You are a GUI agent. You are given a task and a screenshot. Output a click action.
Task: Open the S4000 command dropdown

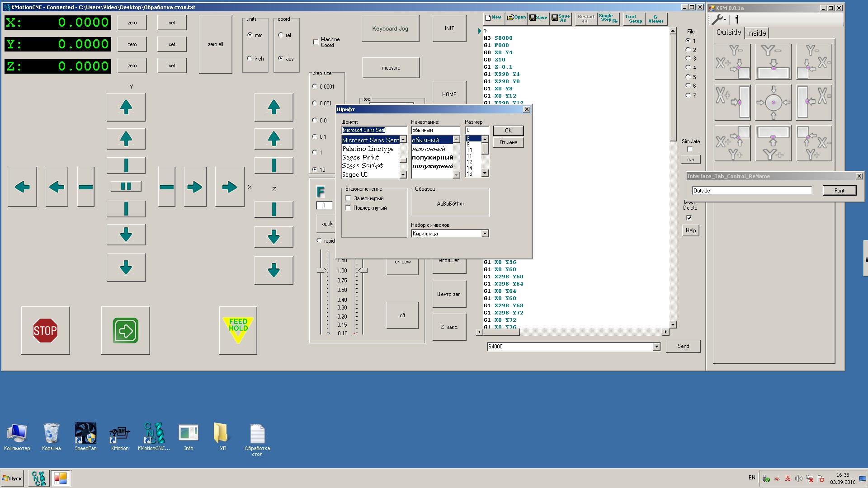[656, 347]
